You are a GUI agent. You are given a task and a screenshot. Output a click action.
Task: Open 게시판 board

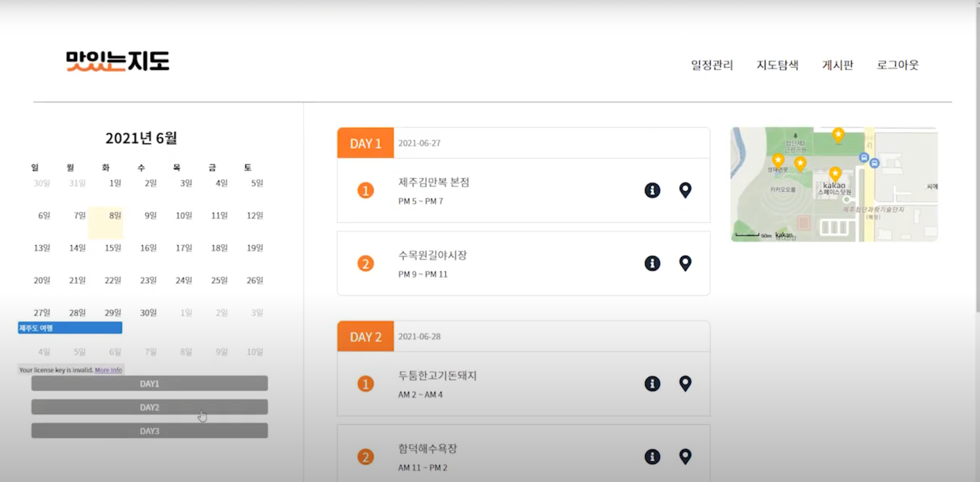pyautogui.click(x=838, y=65)
